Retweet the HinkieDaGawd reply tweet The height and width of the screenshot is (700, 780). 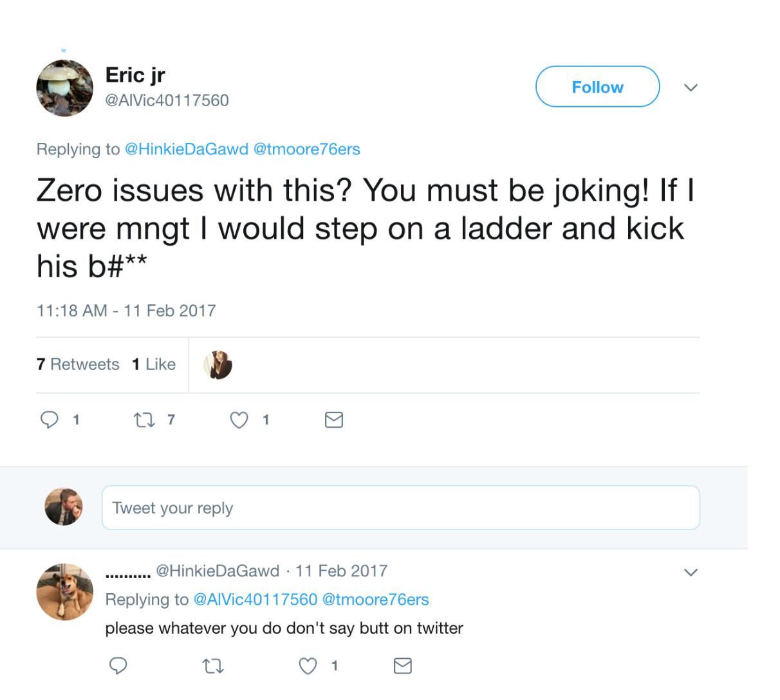(x=212, y=666)
